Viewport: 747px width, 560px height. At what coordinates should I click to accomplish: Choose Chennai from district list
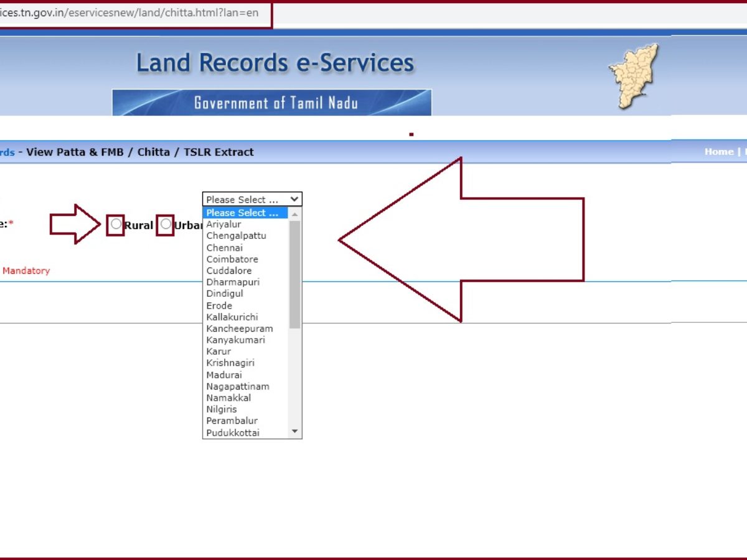(225, 248)
